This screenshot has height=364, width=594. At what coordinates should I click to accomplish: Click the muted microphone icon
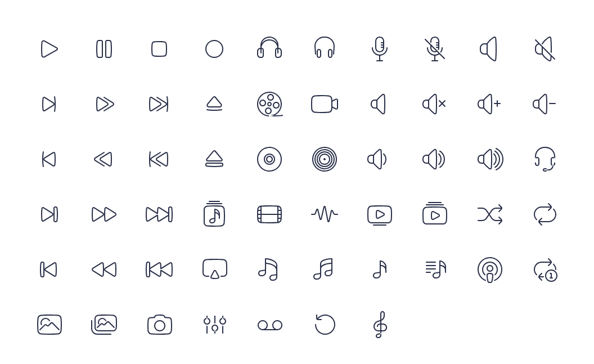434,49
